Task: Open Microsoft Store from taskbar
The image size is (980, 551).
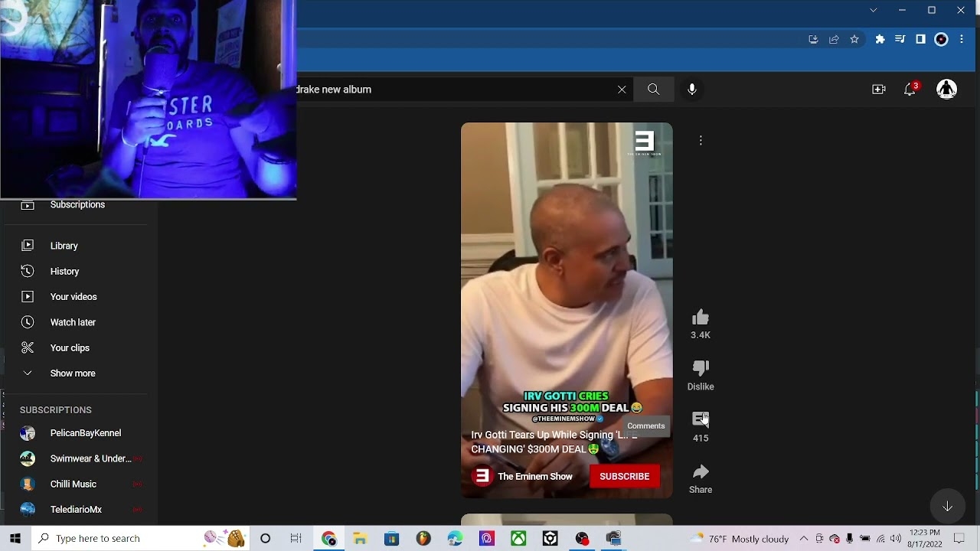Action: point(391,539)
